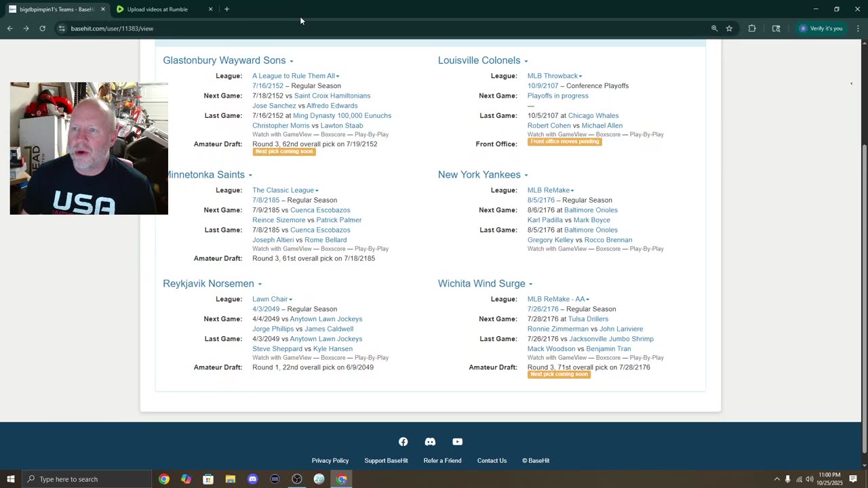
Task: Open Chrome extensions puzzle icon
Action: [752, 28]
